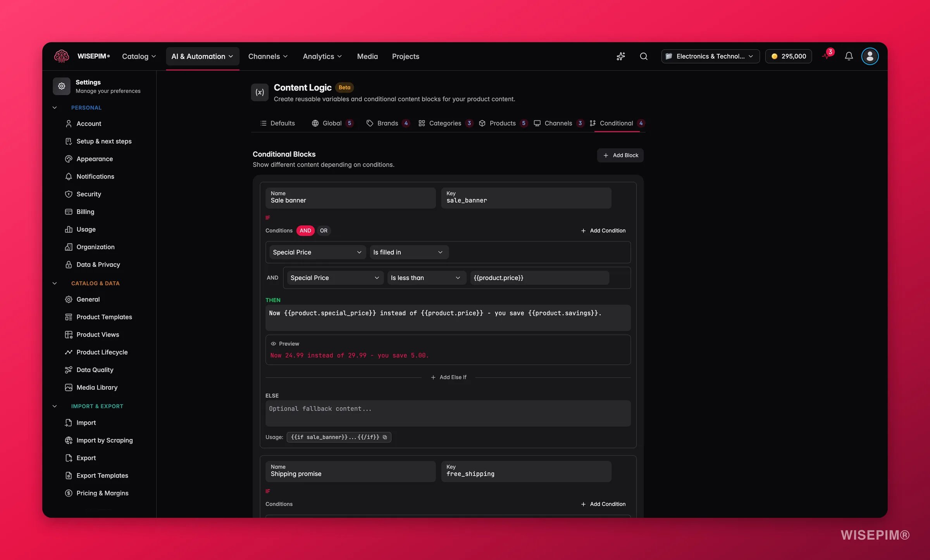The image size is (930, 560).
Task: Open Billing card item in sidebar
Action: [x=85, y=212]
